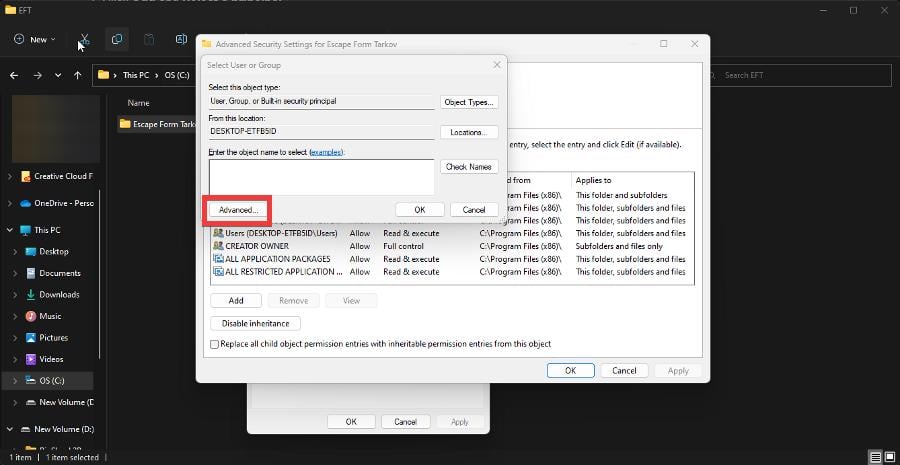Open Downloads in navigation pane
The height and width of the screenshot is (465, 900).
[x=53, y=295]
